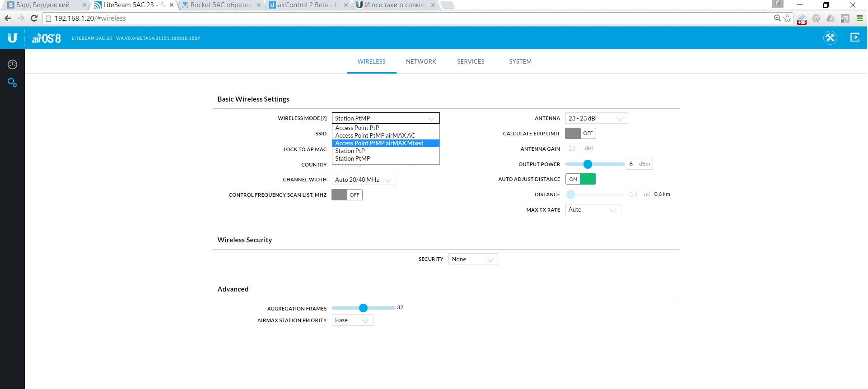Screen dimensions: 868x389
Task: Open Security dropdown
Action: (x=473, y=259)
